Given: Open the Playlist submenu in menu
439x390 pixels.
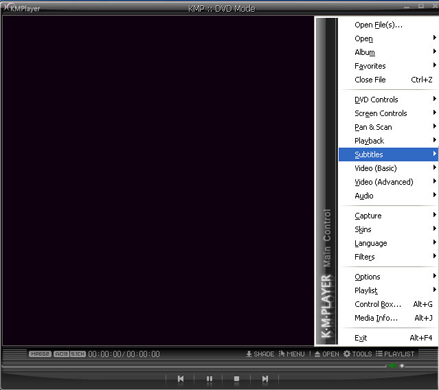Looking at the screenshot, I should 388,290.
